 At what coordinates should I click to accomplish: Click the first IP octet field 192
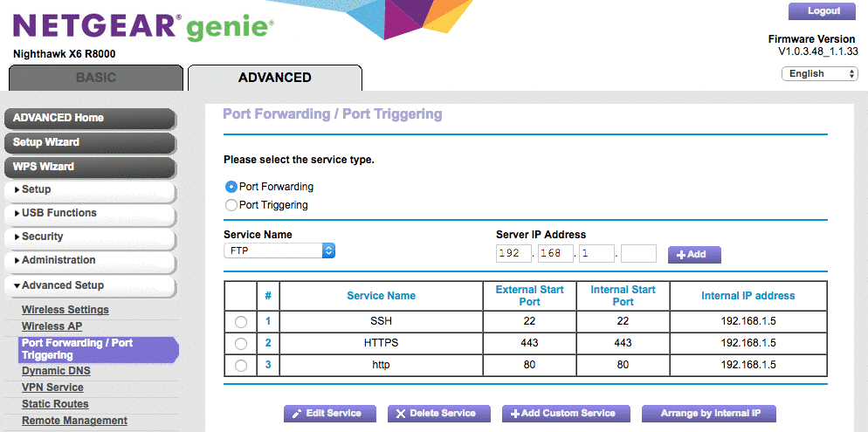click(x=513, y=253)
